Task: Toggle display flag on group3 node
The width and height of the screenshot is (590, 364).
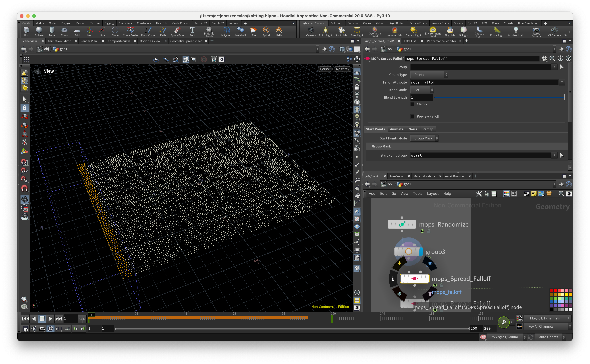Action: tap(421, 252)
